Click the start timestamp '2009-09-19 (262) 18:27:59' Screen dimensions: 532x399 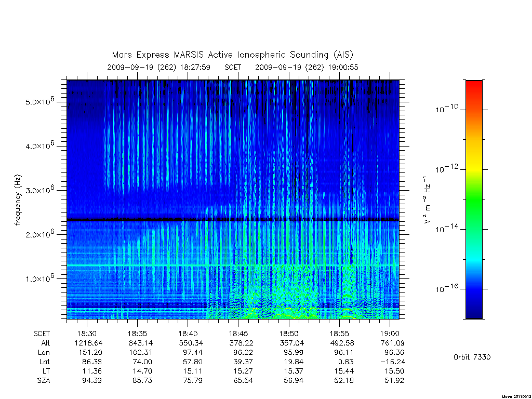[159, 67]
